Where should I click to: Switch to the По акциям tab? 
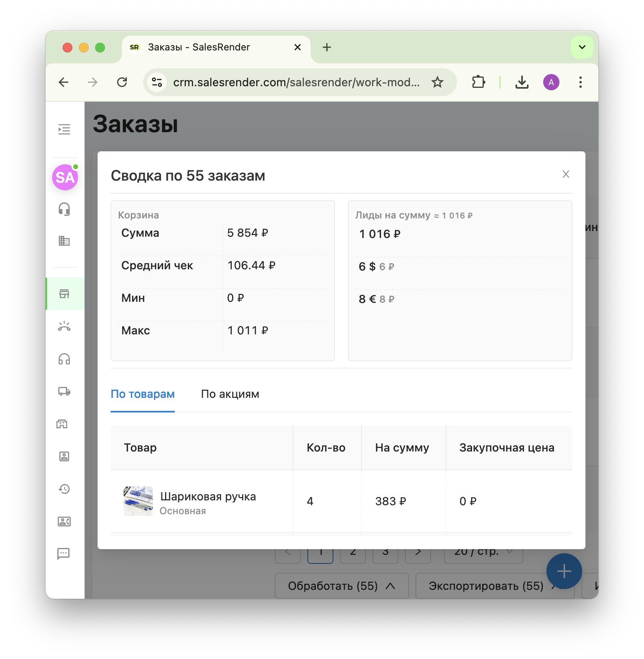[x=230, y=394]
